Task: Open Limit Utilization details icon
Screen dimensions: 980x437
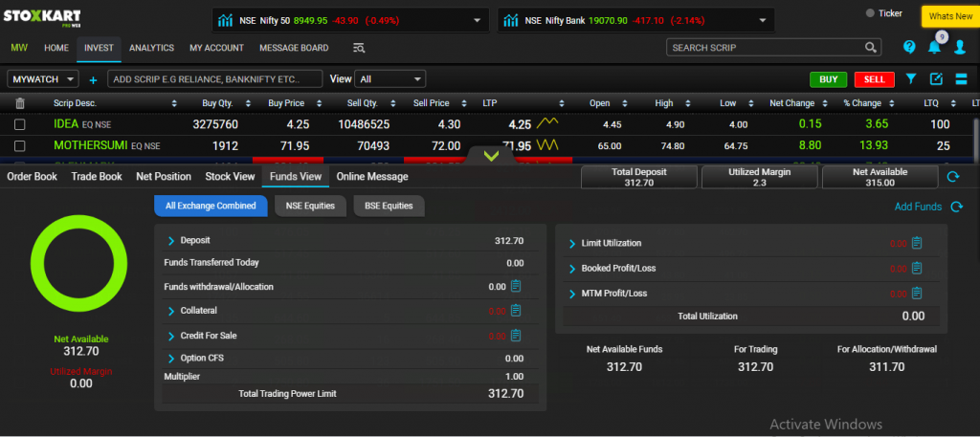Action: tap(917, 243)
